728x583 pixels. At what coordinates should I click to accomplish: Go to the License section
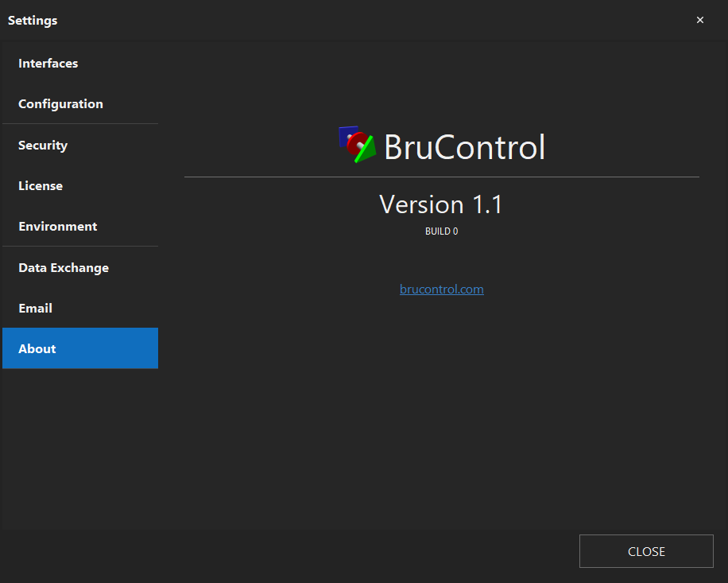click(79, 186)
